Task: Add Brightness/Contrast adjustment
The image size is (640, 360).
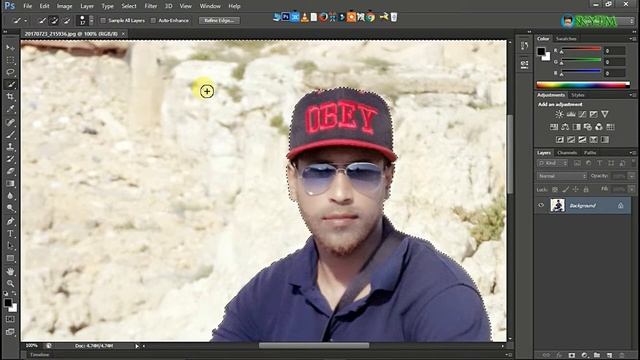Action: pos(559,114)
